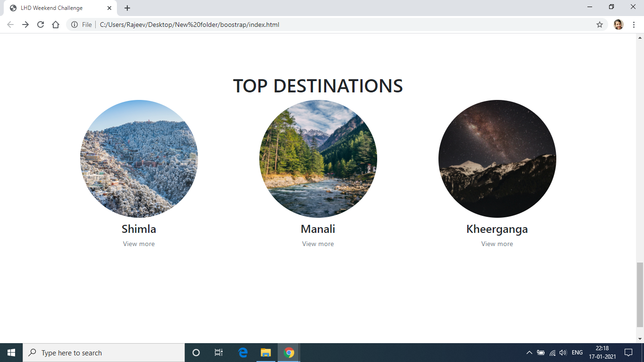644x362 pixels.
Task: Open the Start menu
Action: point(10,353)
